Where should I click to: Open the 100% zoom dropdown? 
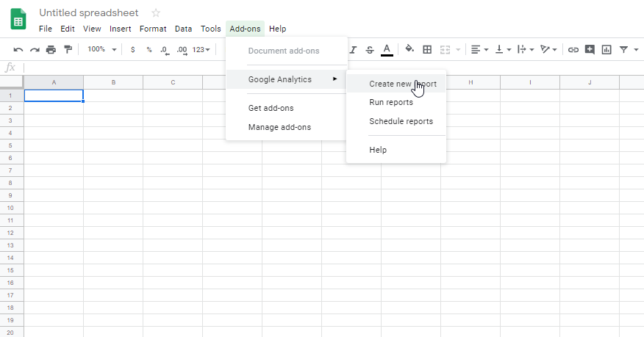tap(102, 49)
